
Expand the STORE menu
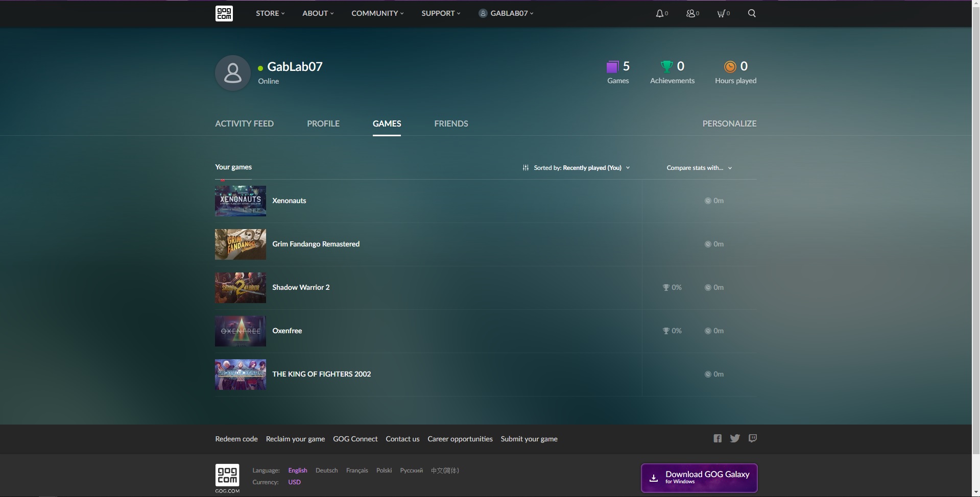[270, 13]
